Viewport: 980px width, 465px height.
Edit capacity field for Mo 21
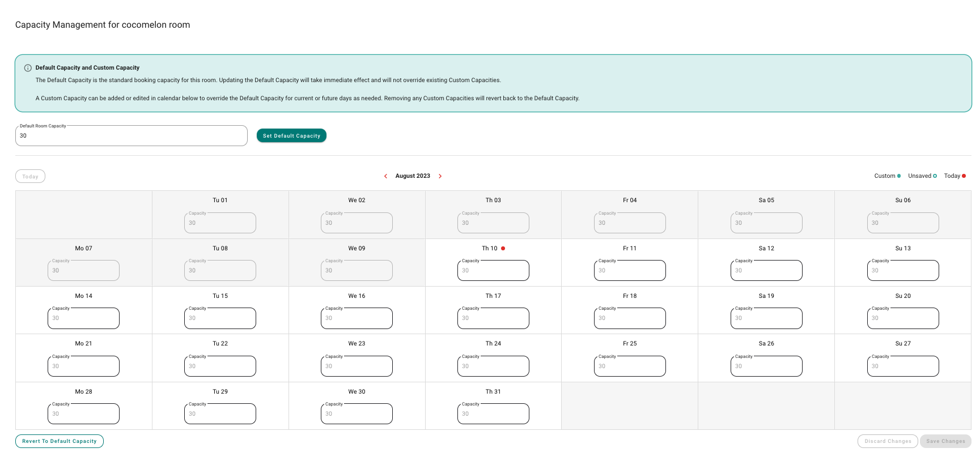click(x=83, y=366)
